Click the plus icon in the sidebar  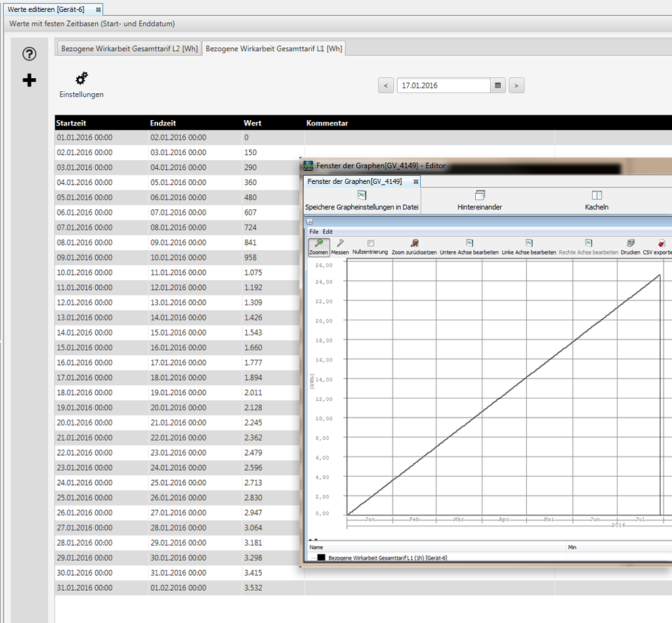coord(29,80)
